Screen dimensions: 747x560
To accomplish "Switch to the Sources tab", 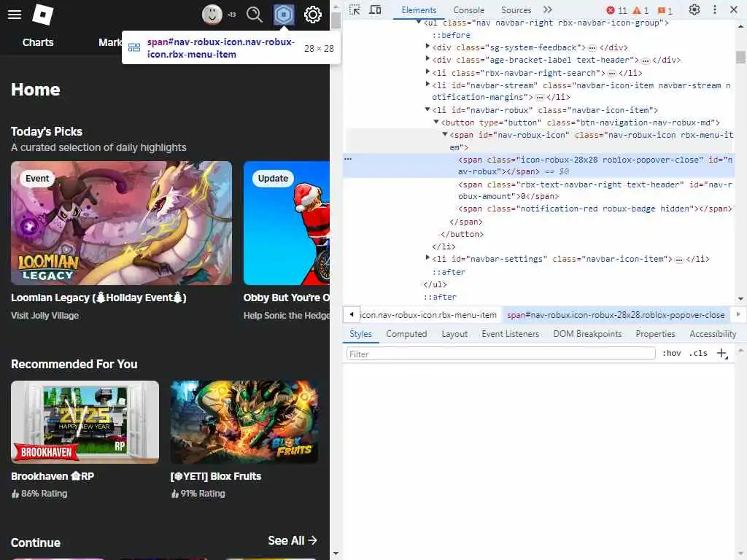I will [516, 10].
